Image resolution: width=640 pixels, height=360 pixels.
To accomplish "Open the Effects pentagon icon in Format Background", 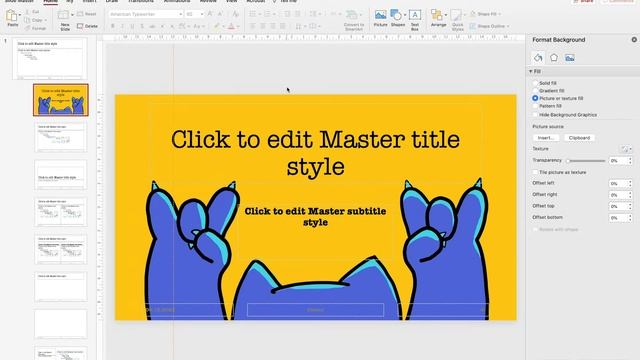I will pos(554,58).
